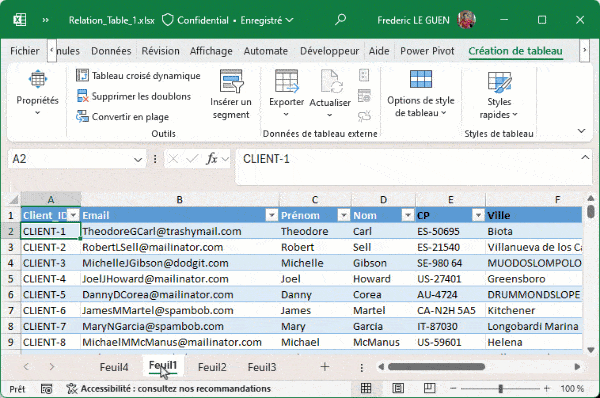Click the Actualiser refresh button
The image size is (600, 398).
[x=330, y=93]
